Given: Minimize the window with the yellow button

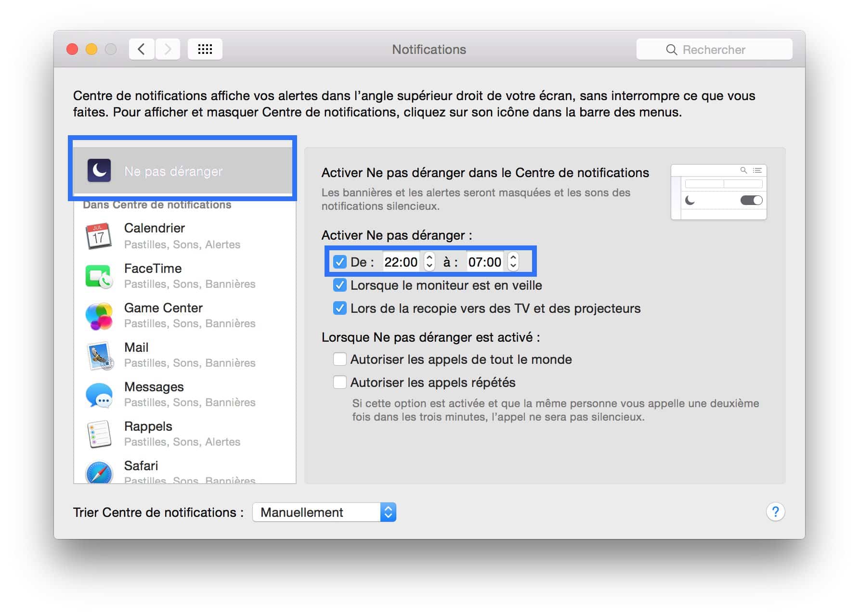Looking at the screenshot, I should click(x=91, y=49).
